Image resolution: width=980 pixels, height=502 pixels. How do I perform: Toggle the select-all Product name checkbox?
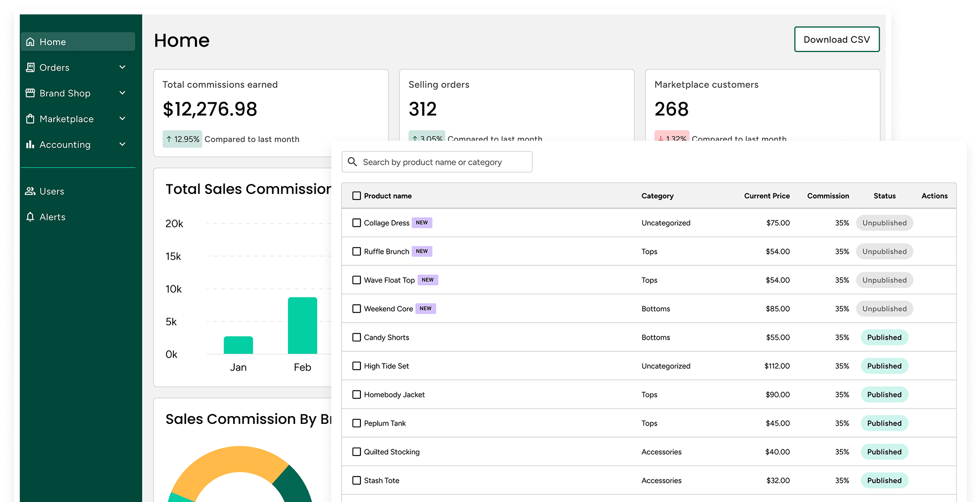(357, 196)
